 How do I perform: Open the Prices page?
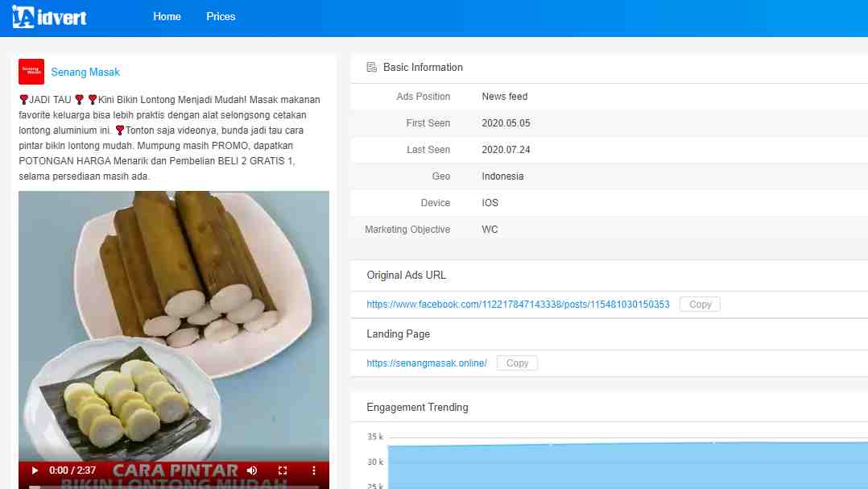pyautogui.click(x=221, y=17)
